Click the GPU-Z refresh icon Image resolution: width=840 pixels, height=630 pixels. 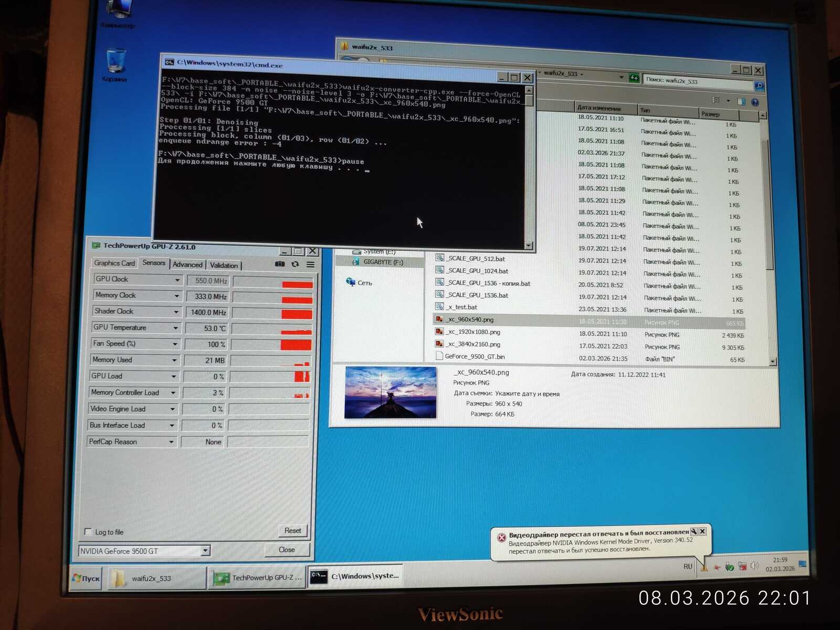295,264
